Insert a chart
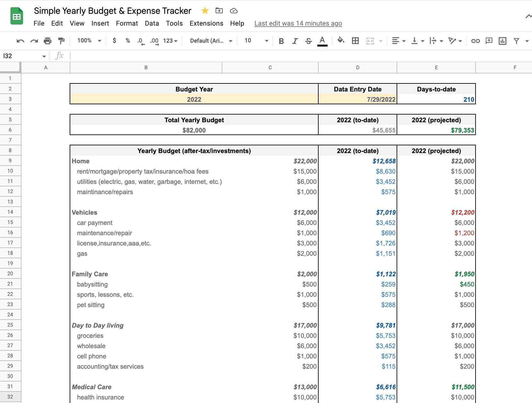 (502, 41)
